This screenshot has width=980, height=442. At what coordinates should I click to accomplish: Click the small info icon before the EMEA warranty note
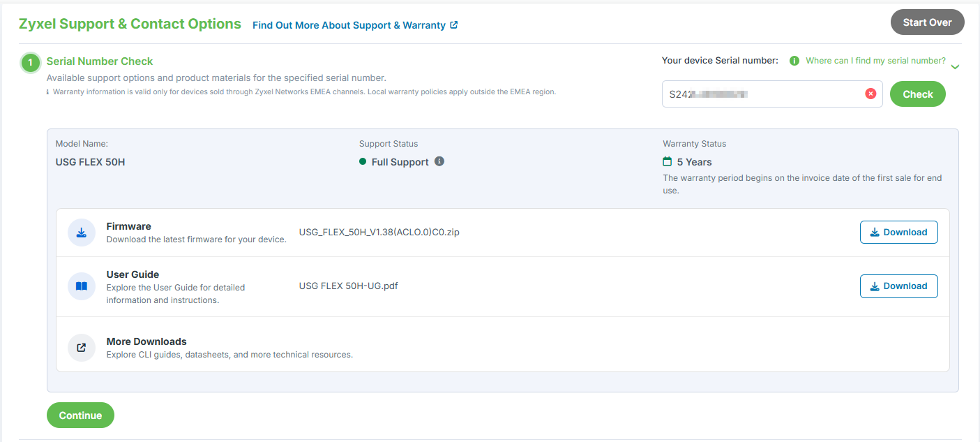click(48, 92)
